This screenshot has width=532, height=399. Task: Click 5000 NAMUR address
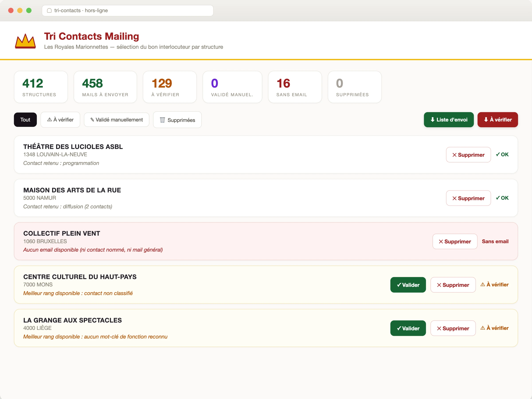point(40,198)
